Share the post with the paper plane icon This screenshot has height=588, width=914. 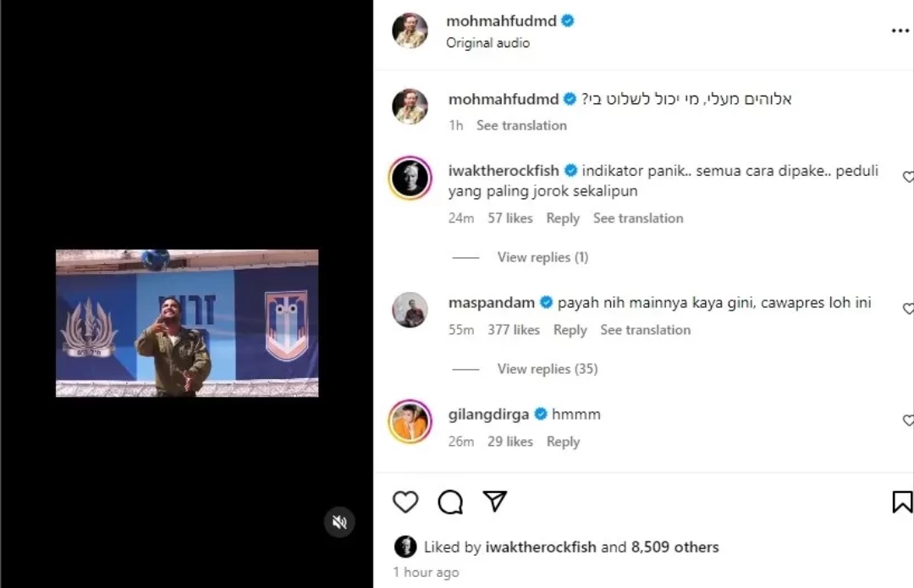(495, 502)
